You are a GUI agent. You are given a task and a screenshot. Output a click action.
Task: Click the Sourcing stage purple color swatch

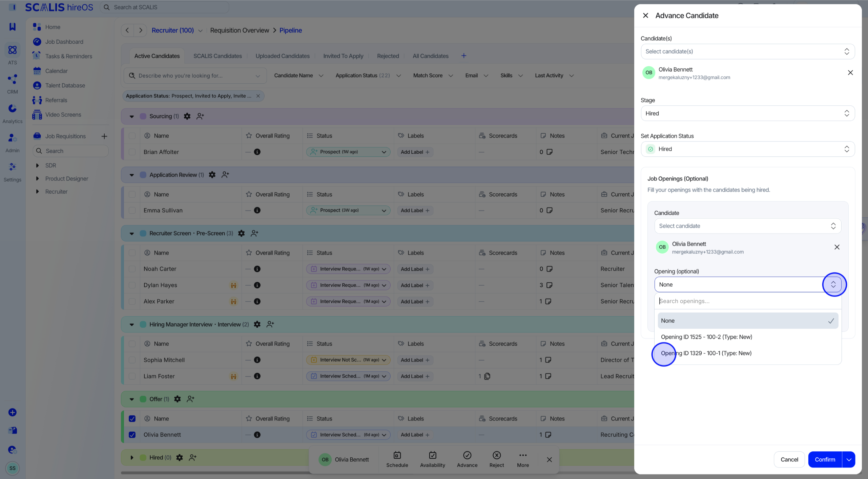(143, 116)
